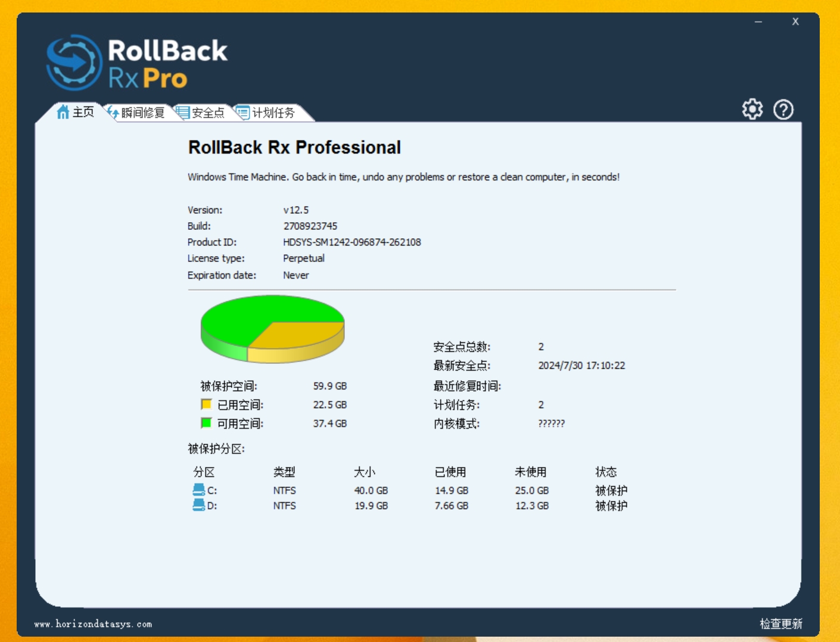Minimize the RollBack Rx window

pos(758,22)
